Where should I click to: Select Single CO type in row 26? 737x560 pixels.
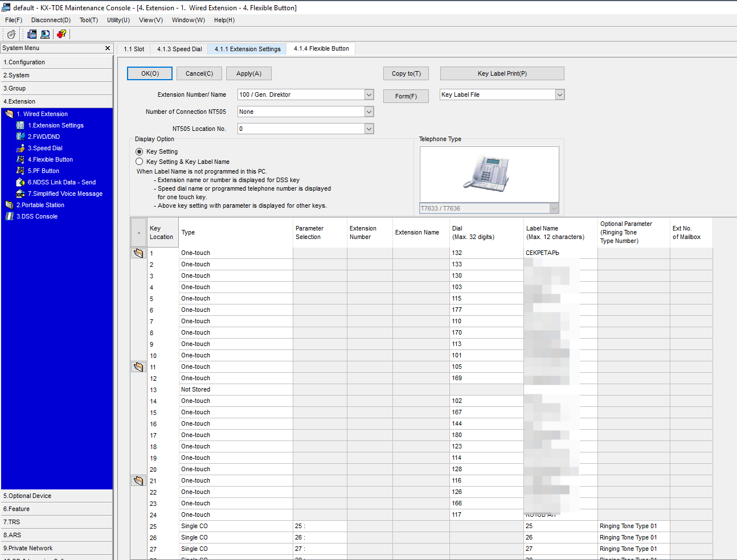click(x=236, y=538)
